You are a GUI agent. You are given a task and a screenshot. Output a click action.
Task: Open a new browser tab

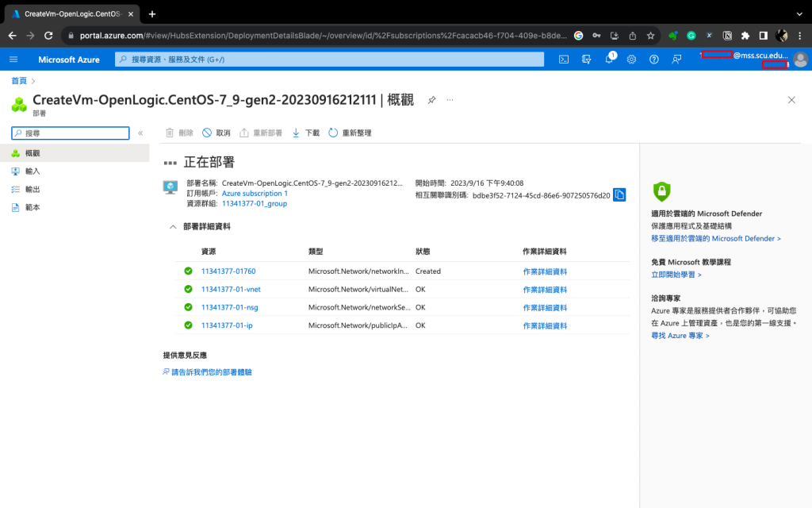click(x=152, y=14)
